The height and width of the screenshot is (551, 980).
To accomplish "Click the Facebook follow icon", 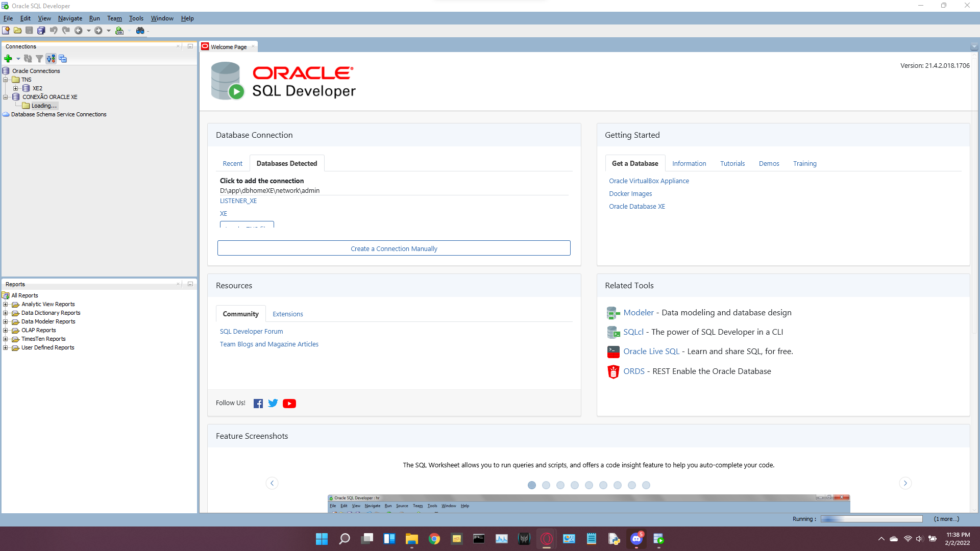I will coord(258,404).
